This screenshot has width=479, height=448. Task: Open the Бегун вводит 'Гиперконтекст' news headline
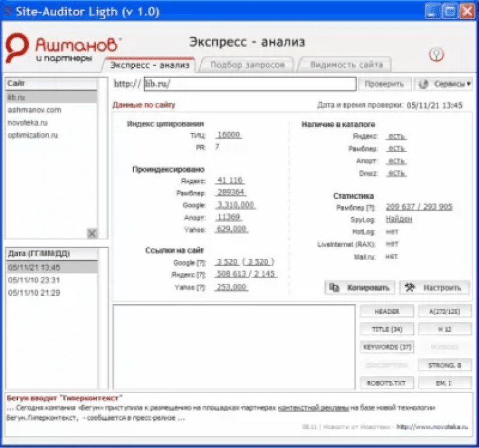[64, 398]
